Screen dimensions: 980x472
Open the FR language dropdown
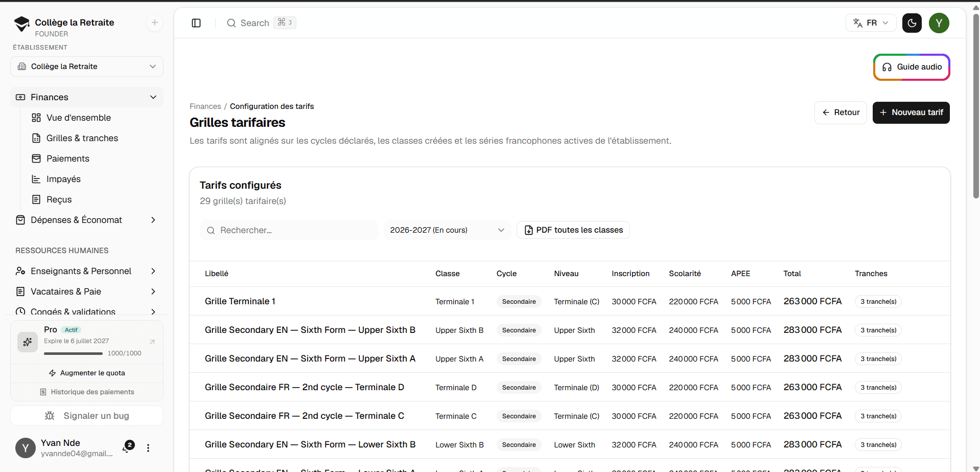pos(871,23)
